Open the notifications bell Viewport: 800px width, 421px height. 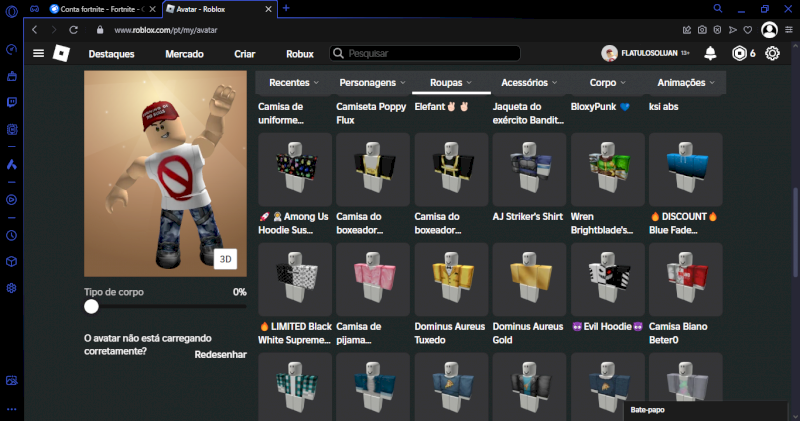[x=710, y=53]
